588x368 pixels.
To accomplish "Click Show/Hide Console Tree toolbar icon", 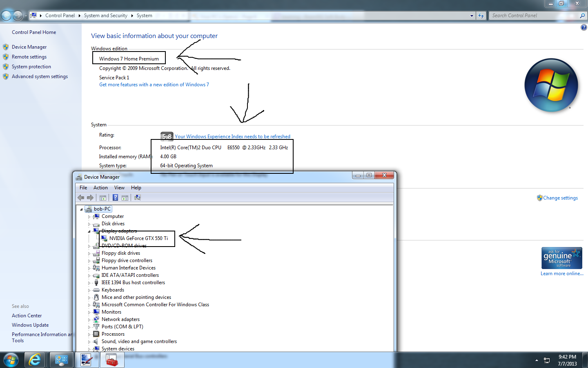I will (103, 198).
